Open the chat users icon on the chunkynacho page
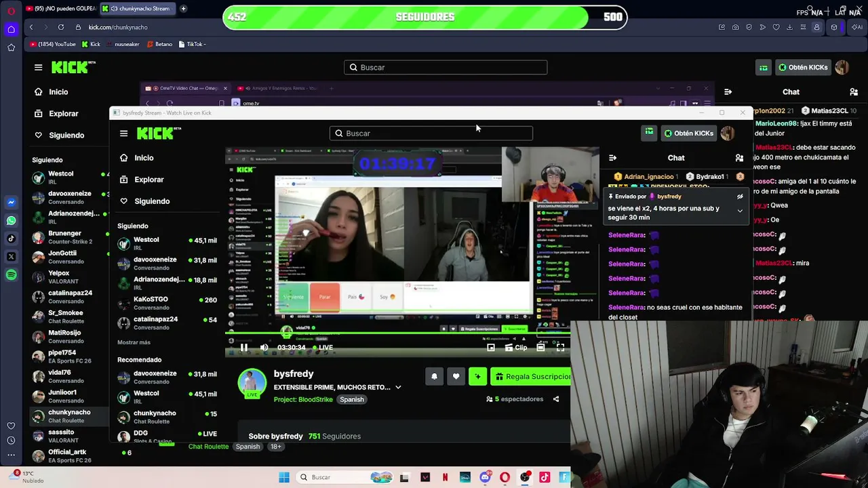 pos(854,91)
